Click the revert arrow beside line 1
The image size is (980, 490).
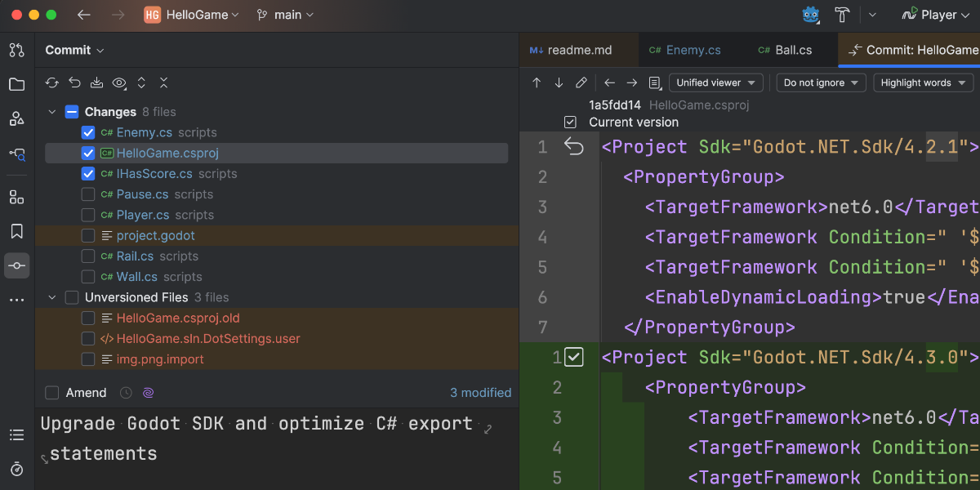(x=574, y=147)
